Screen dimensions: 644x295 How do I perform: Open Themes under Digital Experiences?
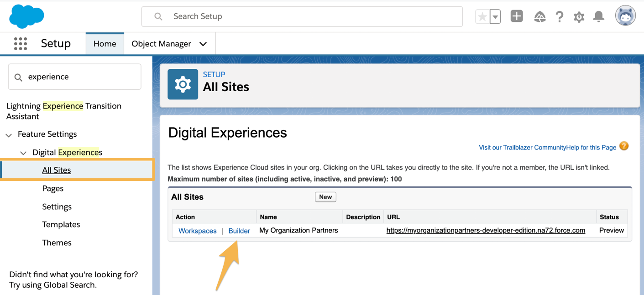[x=57, y=243]
